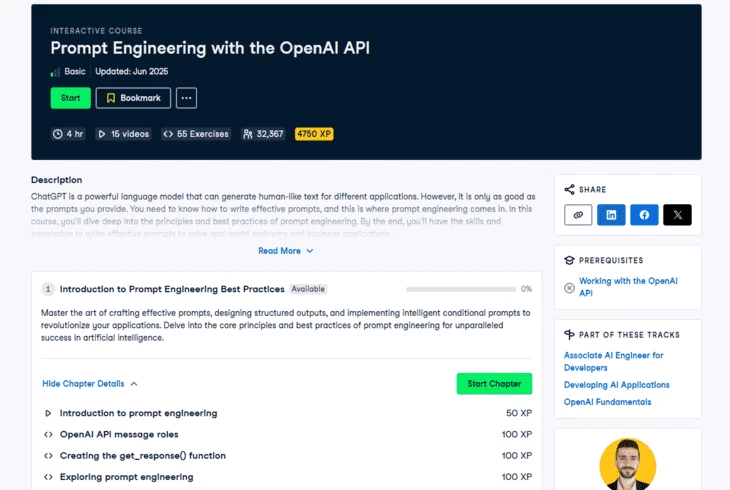Bookmark this course
This screenshot has width=730, height=490.
(x=133, y=98)
